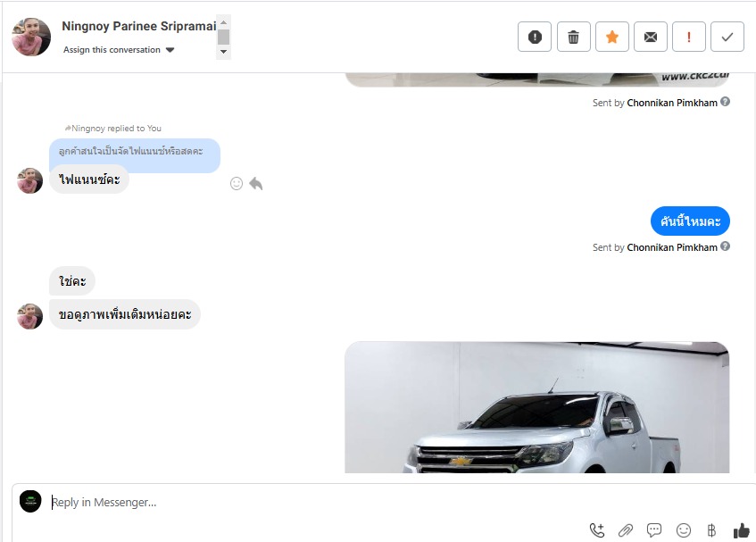Click the ขอดูภาพเพิ่มเติมหน่อยคะ message bubble

tap(125, 314)
